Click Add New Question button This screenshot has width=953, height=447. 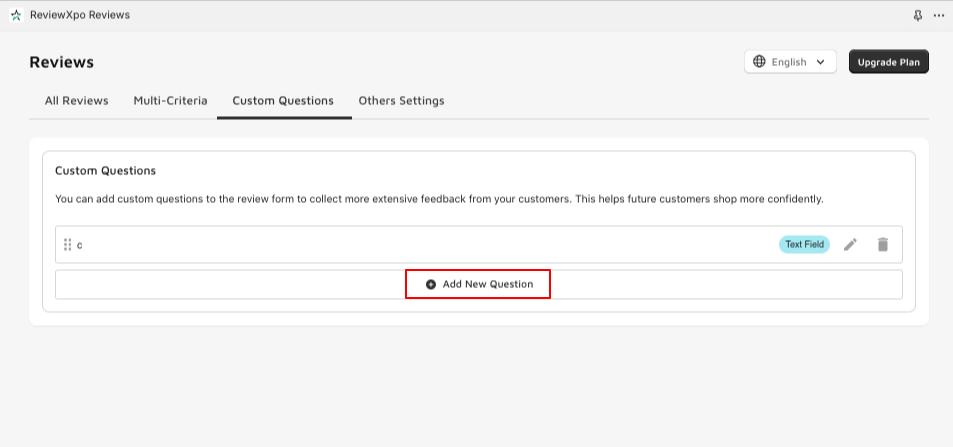click(x=479, y=285)
